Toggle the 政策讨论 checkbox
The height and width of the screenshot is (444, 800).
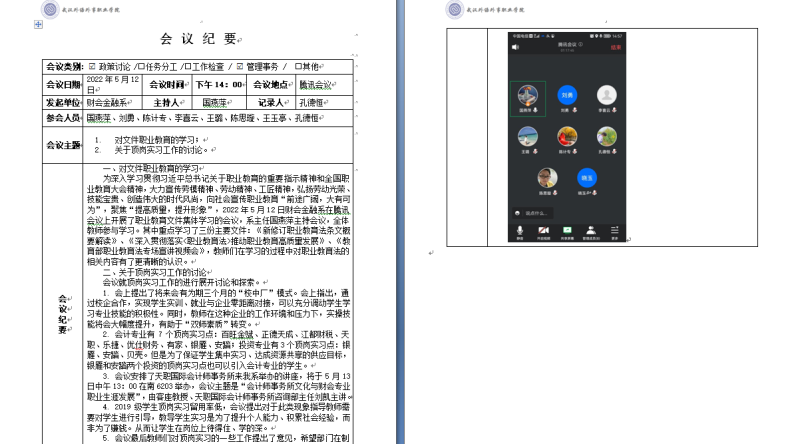pos(92,66)
